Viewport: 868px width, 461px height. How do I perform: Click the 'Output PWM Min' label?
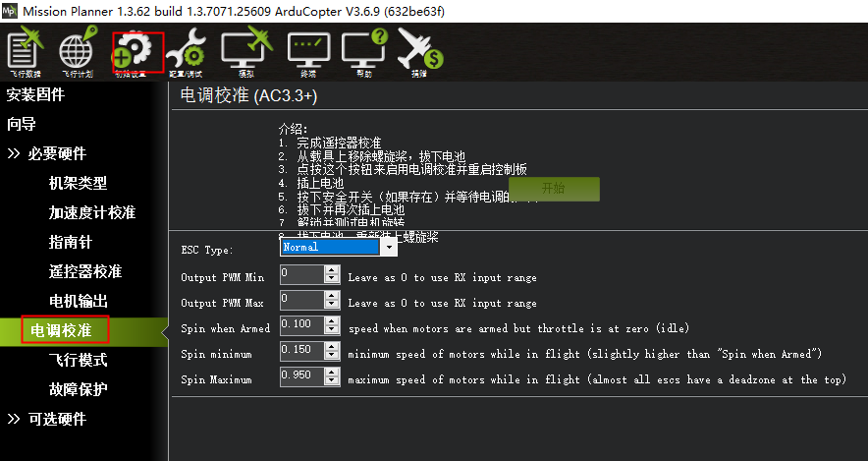(x=223, y=277)
